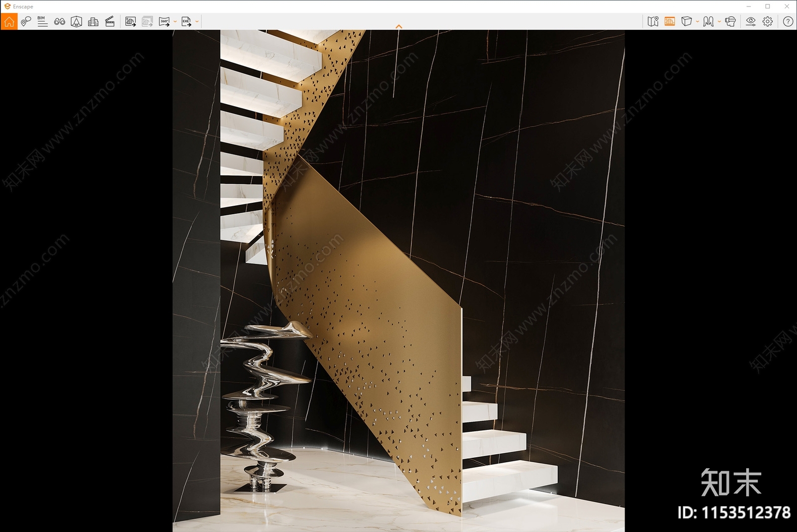Open the Asset Library tree icon
The height and width of the screenshot is (532, 797).
[x=76, y=21]
